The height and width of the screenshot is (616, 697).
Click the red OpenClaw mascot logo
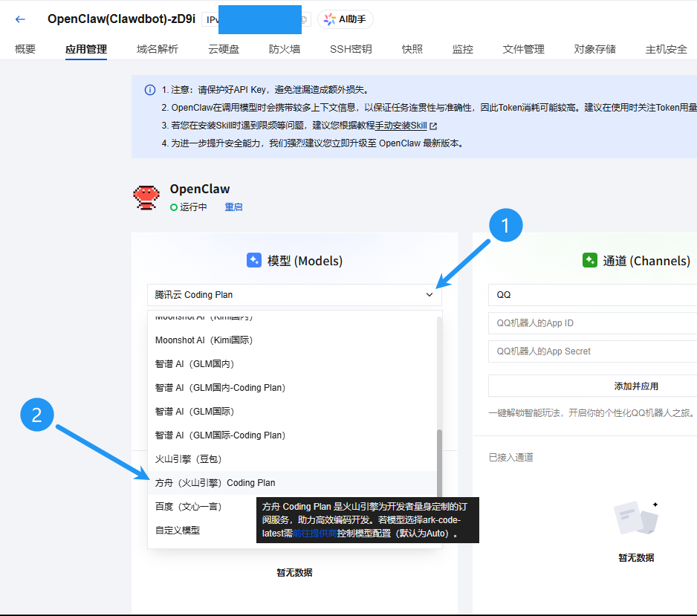pyautogui.click(x=146, y=197)
